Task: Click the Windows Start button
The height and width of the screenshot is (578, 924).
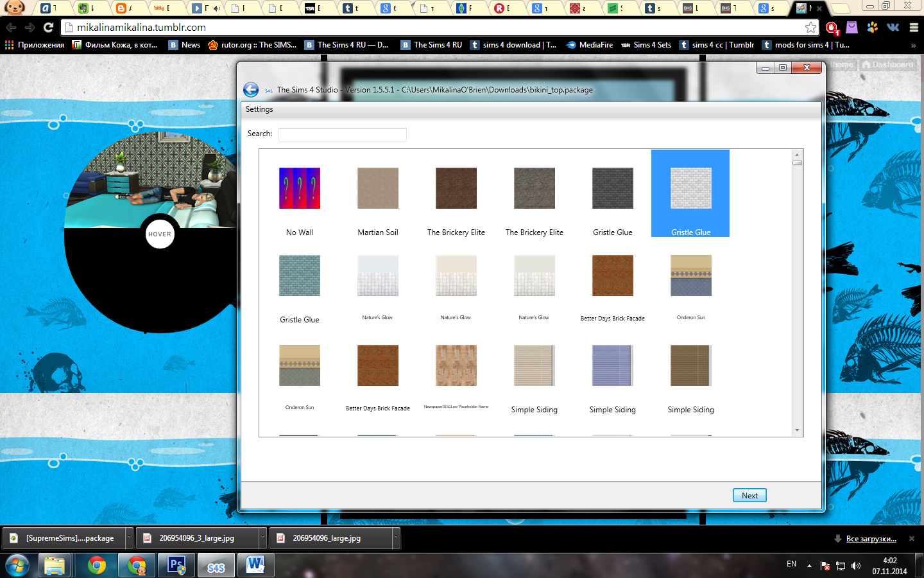Action: (17, 566)
